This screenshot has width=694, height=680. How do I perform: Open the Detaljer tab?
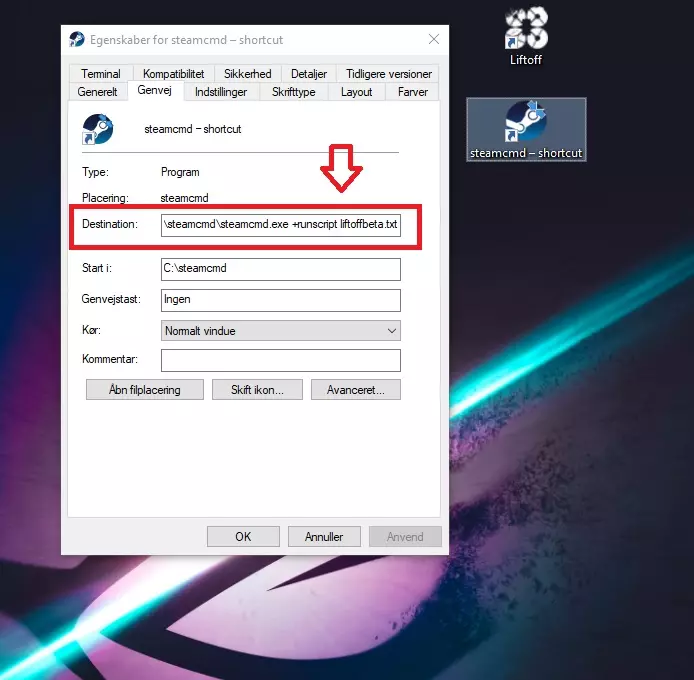[x=308, y=73]
